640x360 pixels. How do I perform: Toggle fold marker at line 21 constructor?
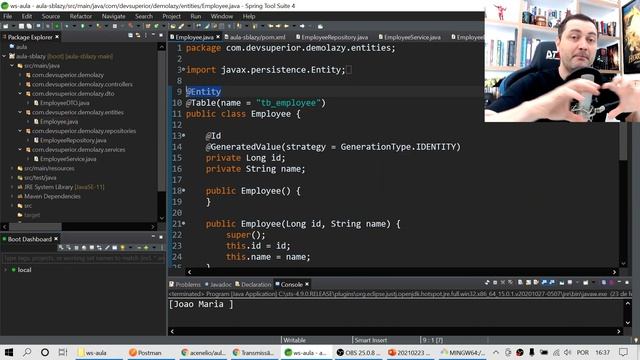point(183,223)
